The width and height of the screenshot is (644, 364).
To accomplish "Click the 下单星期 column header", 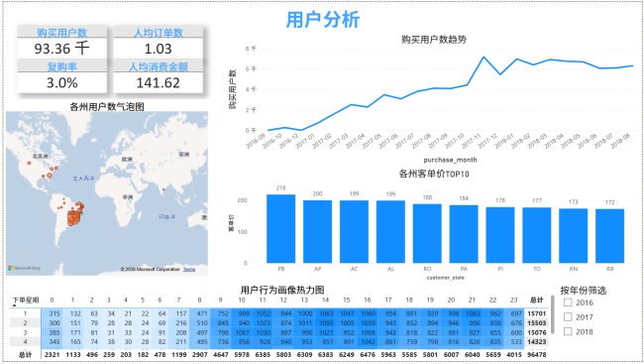I will [26, 300].
